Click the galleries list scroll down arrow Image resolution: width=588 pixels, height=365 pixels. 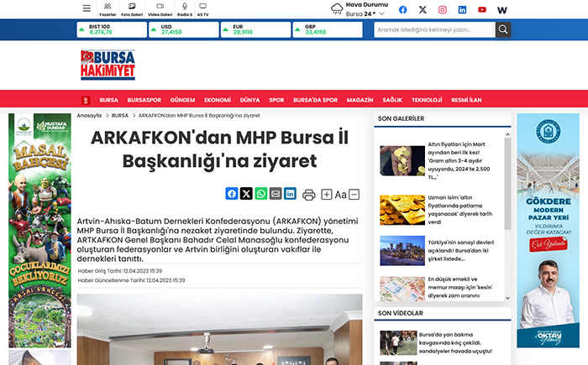(507, 299)
